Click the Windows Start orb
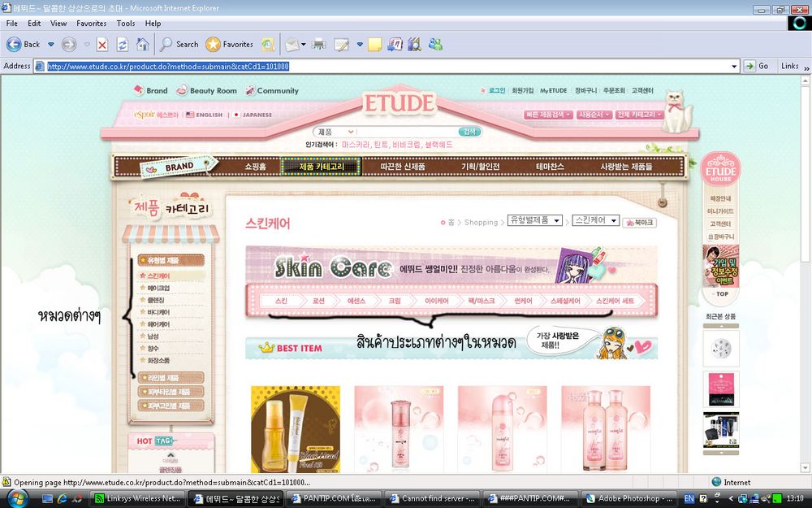812x508 pixels. point(18,499)
